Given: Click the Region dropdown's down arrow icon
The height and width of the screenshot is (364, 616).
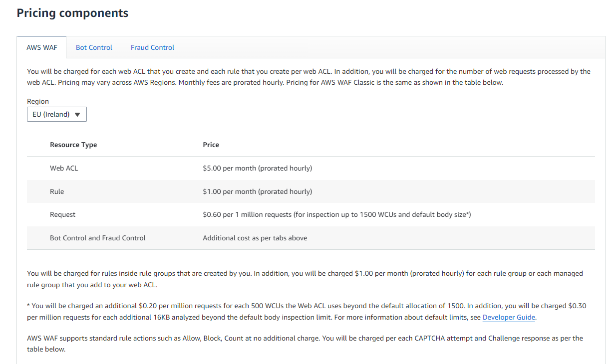Looking at the screenshot, I should click(77, 115).
